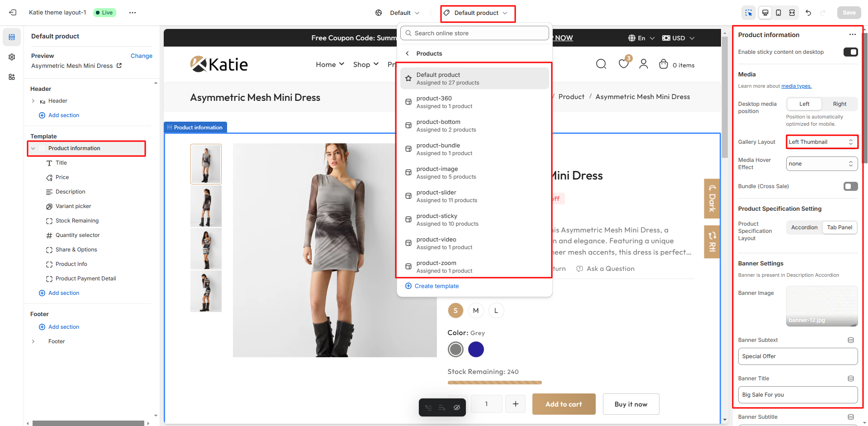This screenshot has height=426, width=868.
Task: Click the Change preview link
Action: coord(141,56)
